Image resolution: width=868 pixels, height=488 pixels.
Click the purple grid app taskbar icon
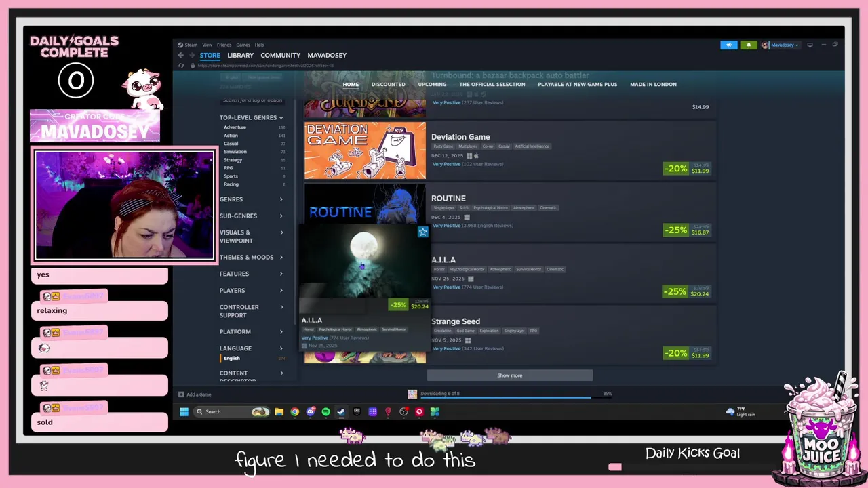tap(372, 411)
